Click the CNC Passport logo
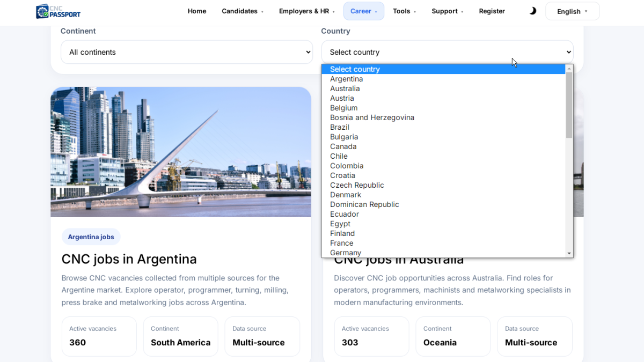644x362 pixels. 58,11
